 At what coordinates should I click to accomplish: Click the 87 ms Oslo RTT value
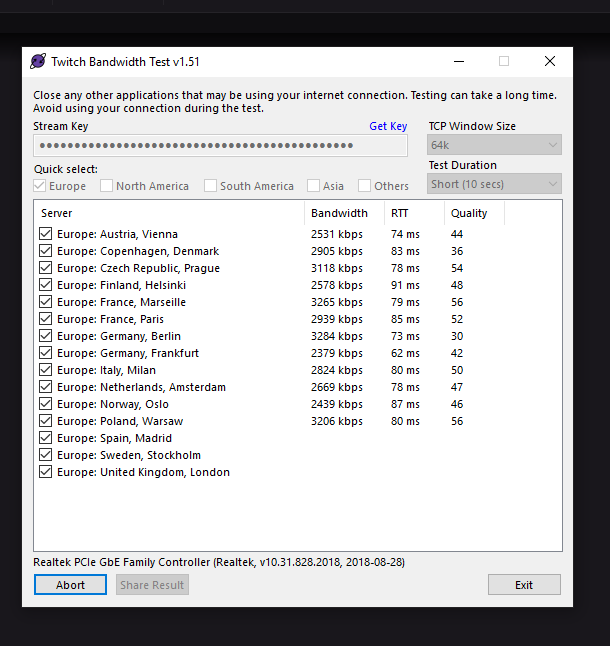(405, 404)
